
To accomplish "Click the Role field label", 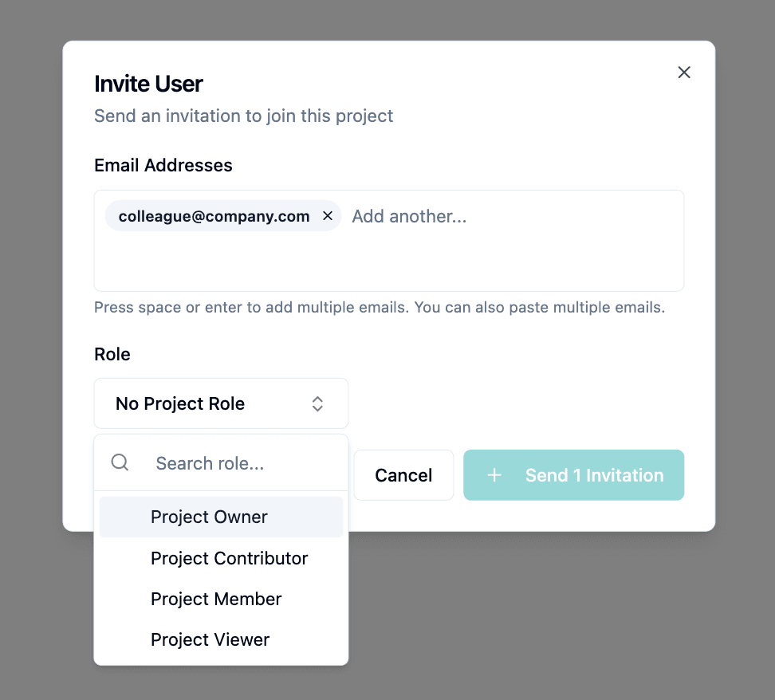I will click(112, 354).
